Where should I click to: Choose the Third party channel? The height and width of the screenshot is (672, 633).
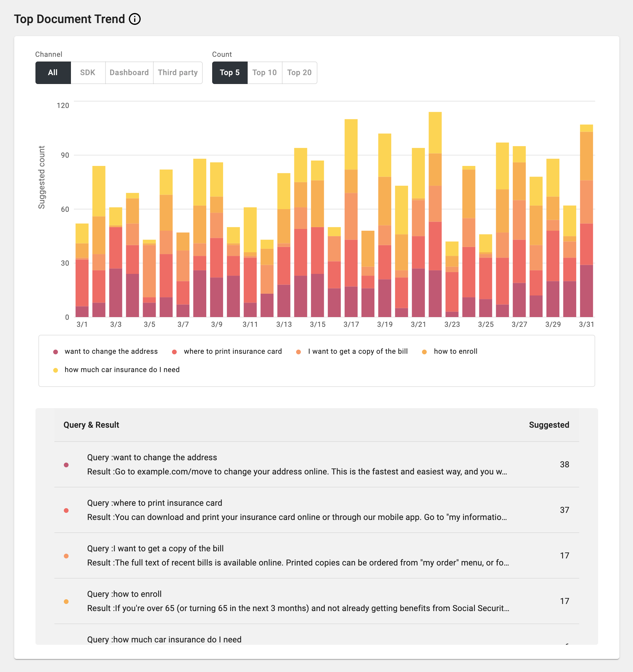click(178, 73)
